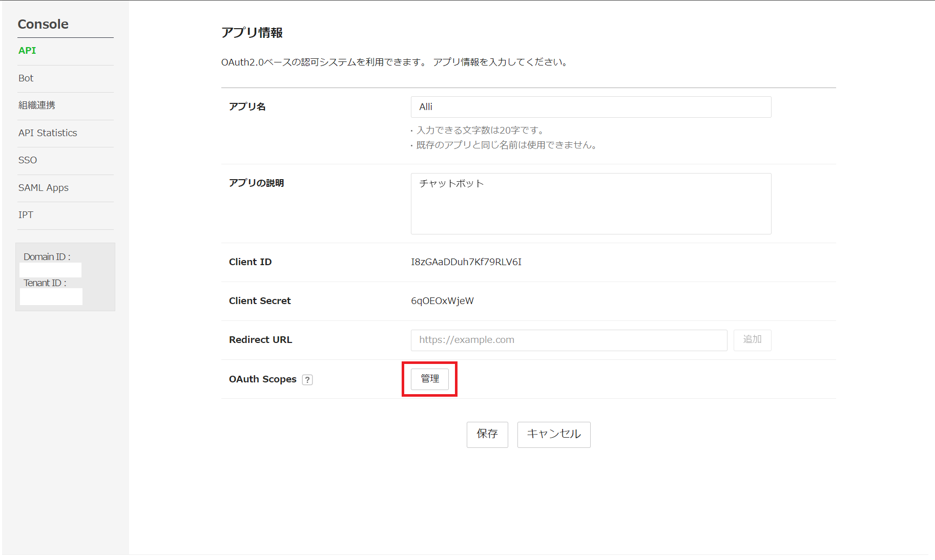This screenshot has height=560, width=935.
Task: Click the Client Secret value text
Action: coord(442,301)
